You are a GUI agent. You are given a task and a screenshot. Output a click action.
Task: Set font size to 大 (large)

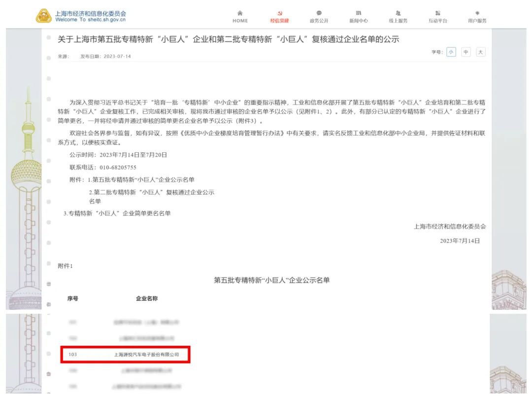coord(480,52)
